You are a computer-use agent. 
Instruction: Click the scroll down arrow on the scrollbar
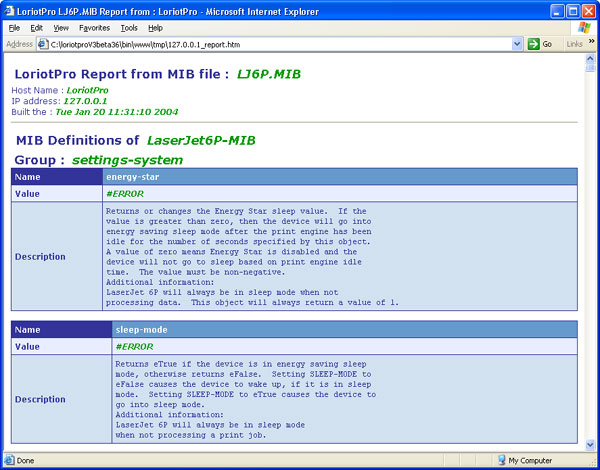[591, 445]
